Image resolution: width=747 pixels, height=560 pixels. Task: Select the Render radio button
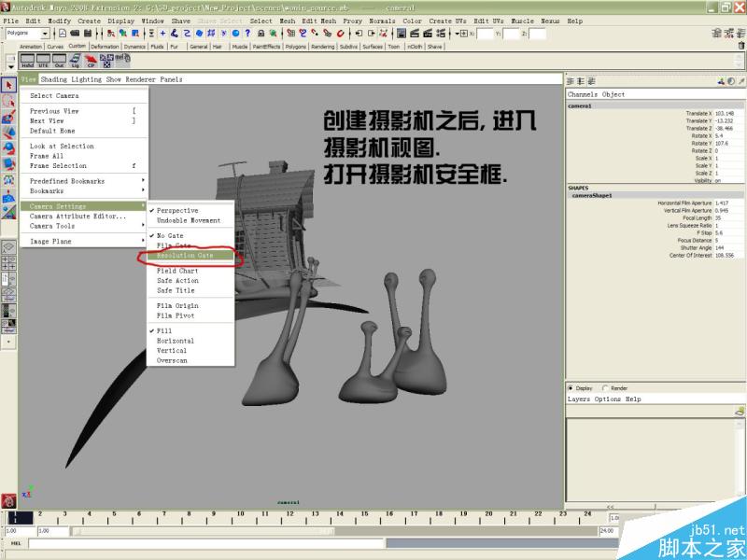605,388
